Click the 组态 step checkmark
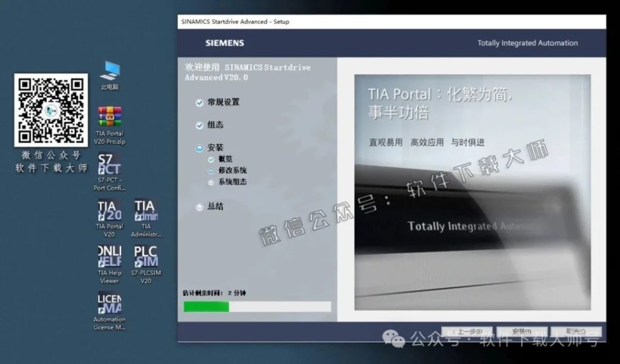Screen dimensions: 620x364 [x=200, y=125]
